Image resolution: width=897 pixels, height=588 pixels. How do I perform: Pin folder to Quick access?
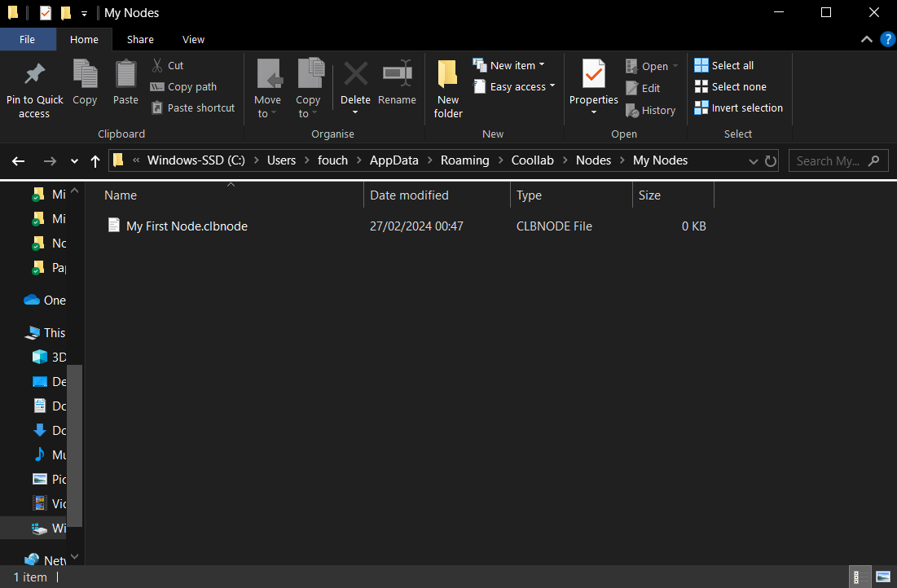coord(34,90)
